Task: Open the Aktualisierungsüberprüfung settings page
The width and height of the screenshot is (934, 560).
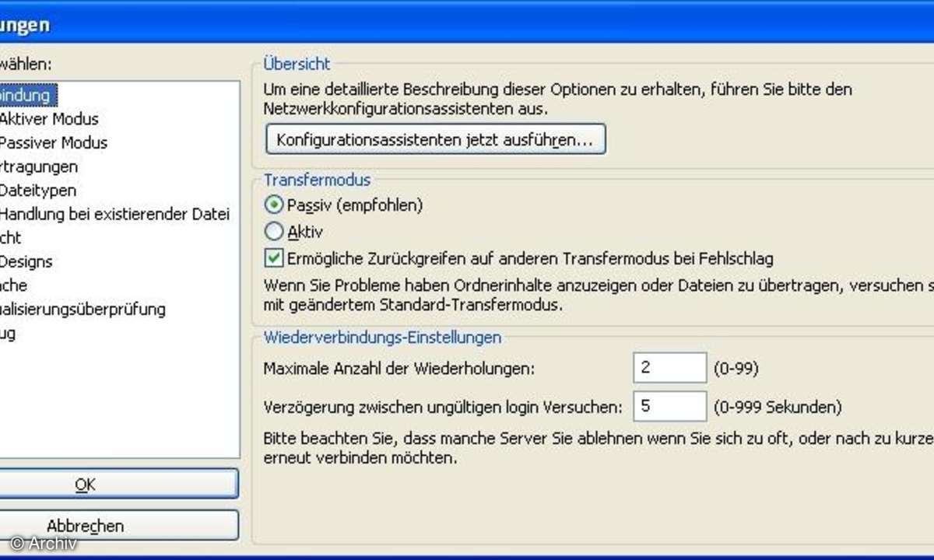Action: coord(83,310)
